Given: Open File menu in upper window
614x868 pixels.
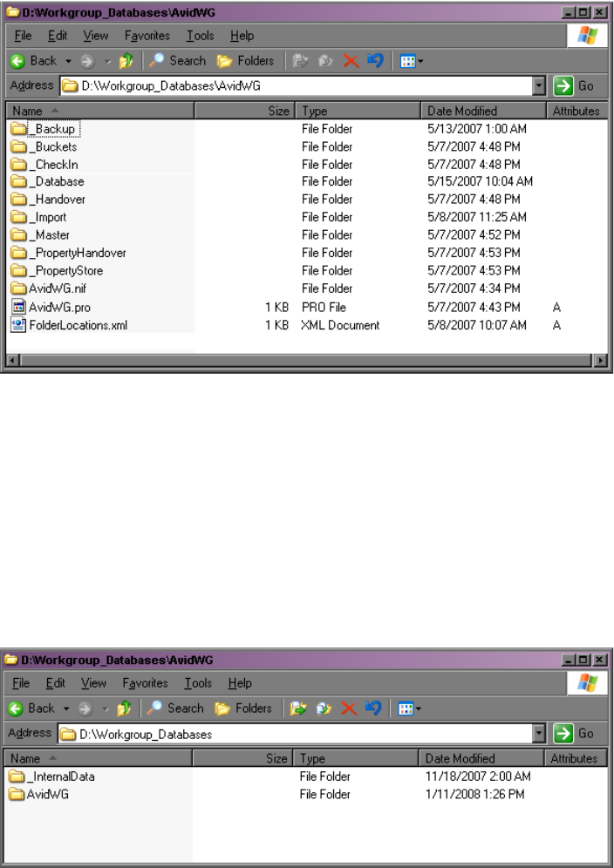Looking at the screenshot, I should click(x=23, y=36).
